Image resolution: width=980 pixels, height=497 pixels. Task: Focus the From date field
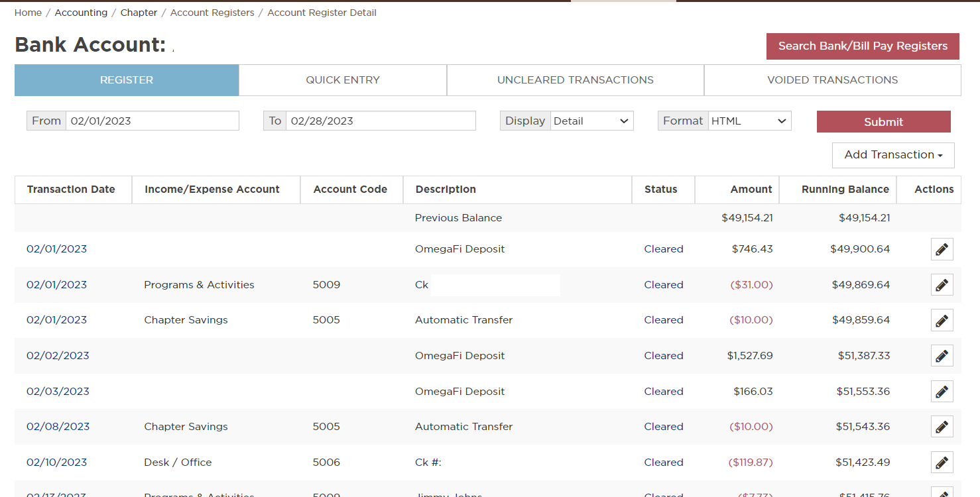(x=153, y=121)
